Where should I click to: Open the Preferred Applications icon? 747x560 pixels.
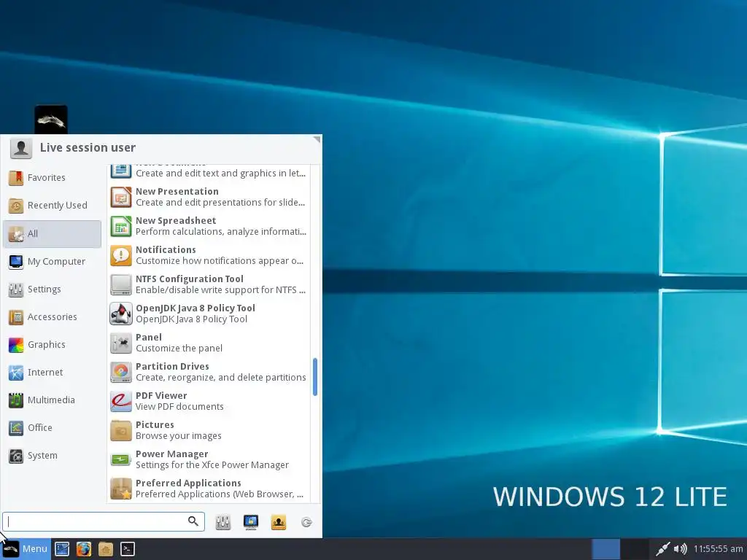pyautogui.click(x=121, y=489)
